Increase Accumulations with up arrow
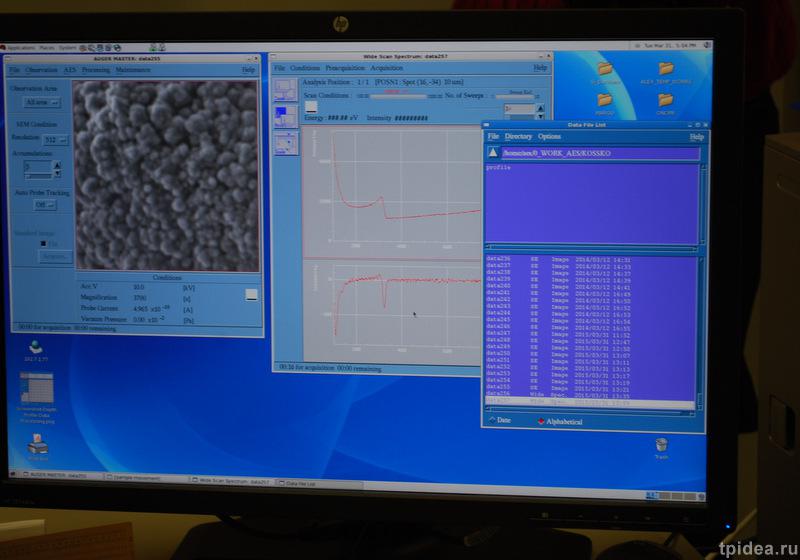 click(57, 165)
